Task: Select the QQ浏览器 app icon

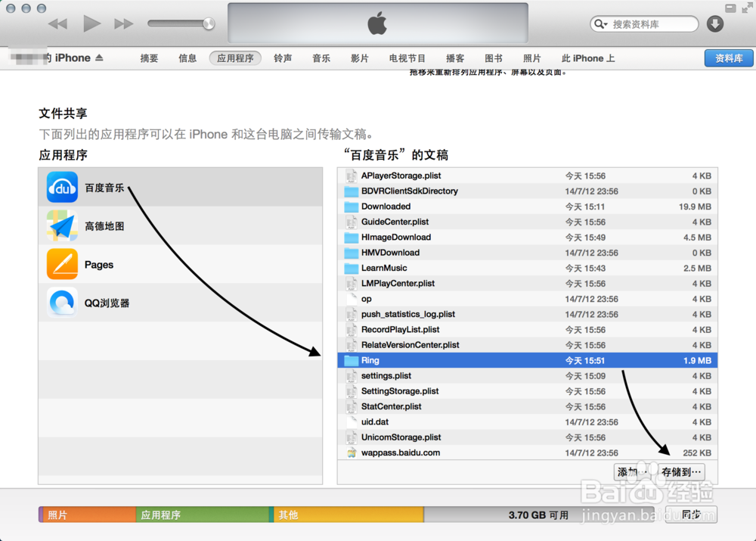Action: click(x=62, y=303)
